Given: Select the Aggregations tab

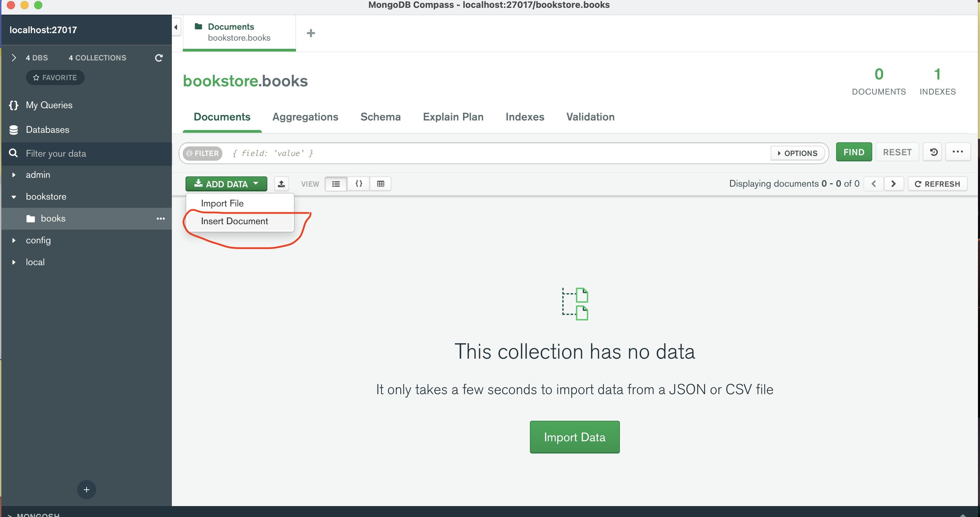Looking at the screenshot, I should click(x=305, y=117).
